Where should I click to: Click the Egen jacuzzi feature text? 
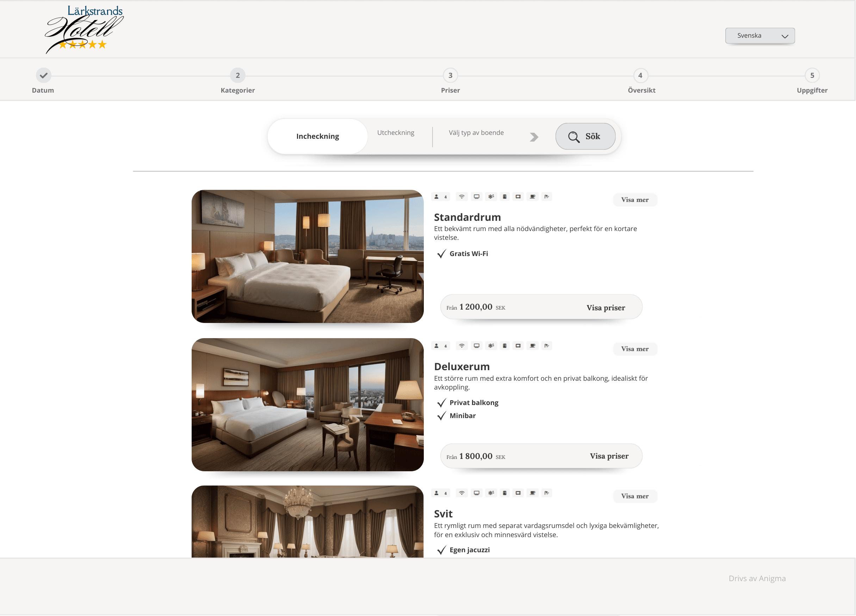[470, 550]
